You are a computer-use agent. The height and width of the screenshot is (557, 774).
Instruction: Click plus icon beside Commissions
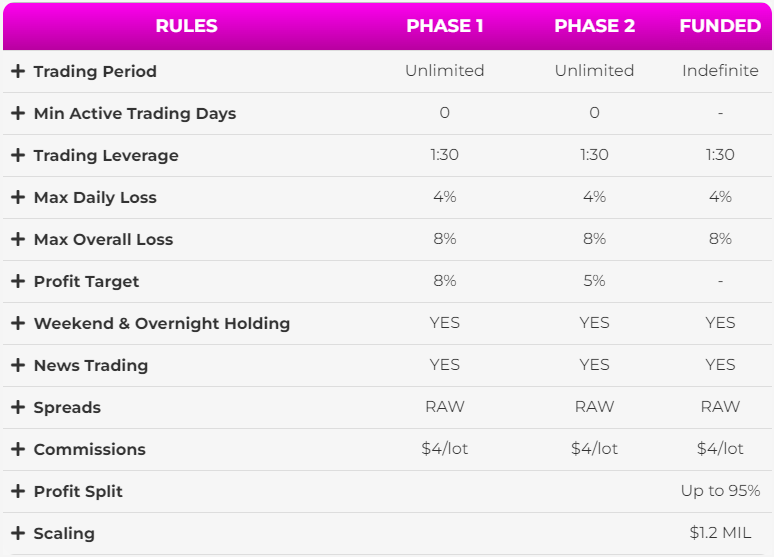click(x=18, y=449)
